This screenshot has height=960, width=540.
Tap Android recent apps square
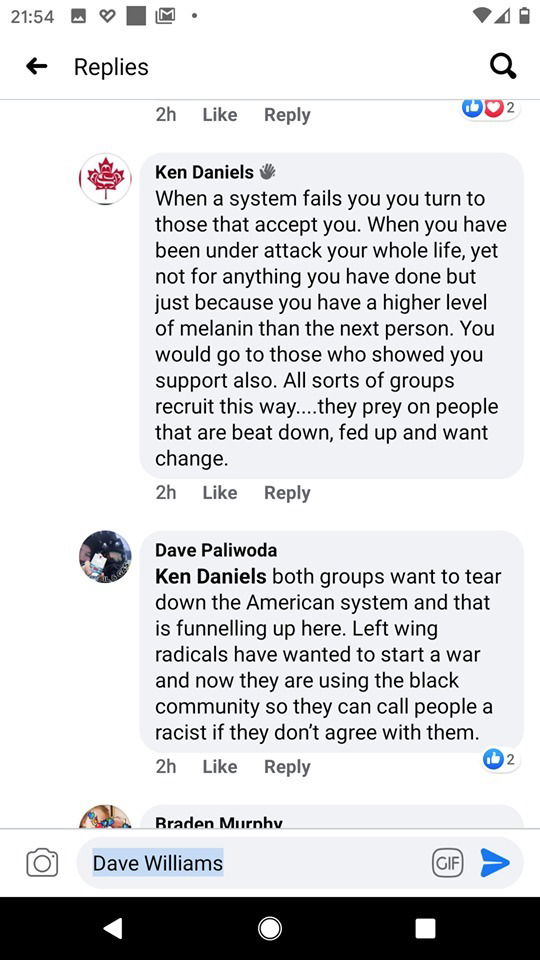pyautogui.click(x=426, y=929)
